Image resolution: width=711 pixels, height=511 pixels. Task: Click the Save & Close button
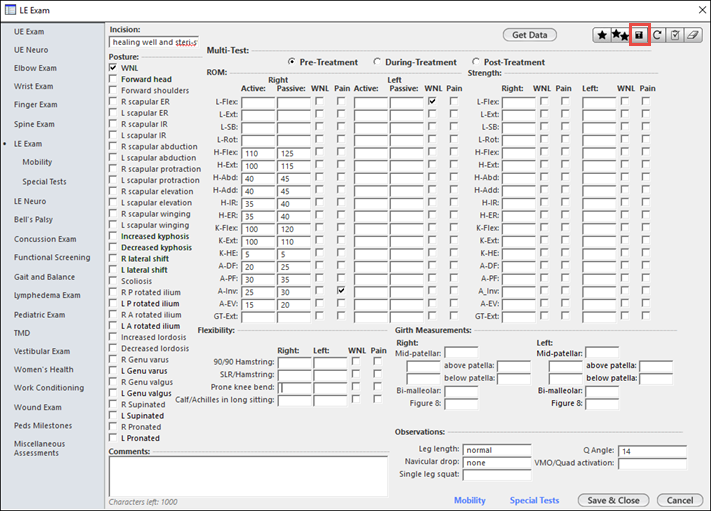613,500
